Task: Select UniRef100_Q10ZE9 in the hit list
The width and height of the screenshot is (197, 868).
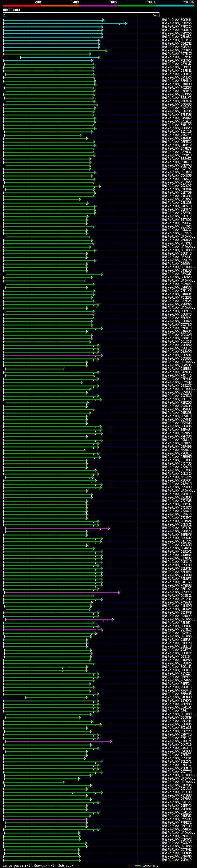Action: click(x=176, y=135)
